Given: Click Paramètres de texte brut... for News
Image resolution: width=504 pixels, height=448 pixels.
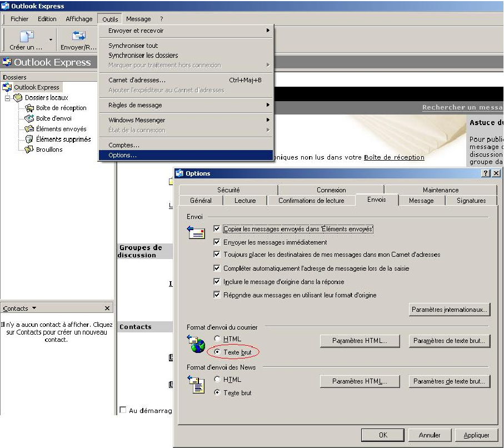Looking at the screenshot, I should coord(450,381).
